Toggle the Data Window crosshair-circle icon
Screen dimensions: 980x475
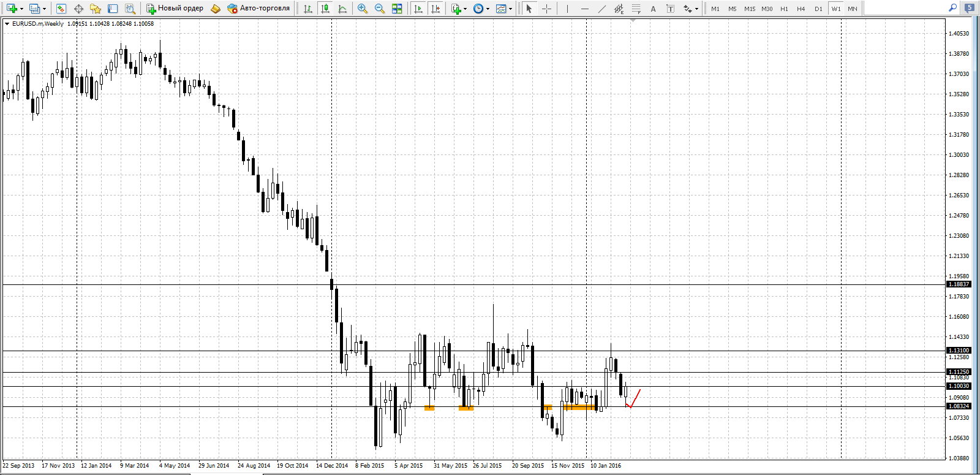click(78, 9)
